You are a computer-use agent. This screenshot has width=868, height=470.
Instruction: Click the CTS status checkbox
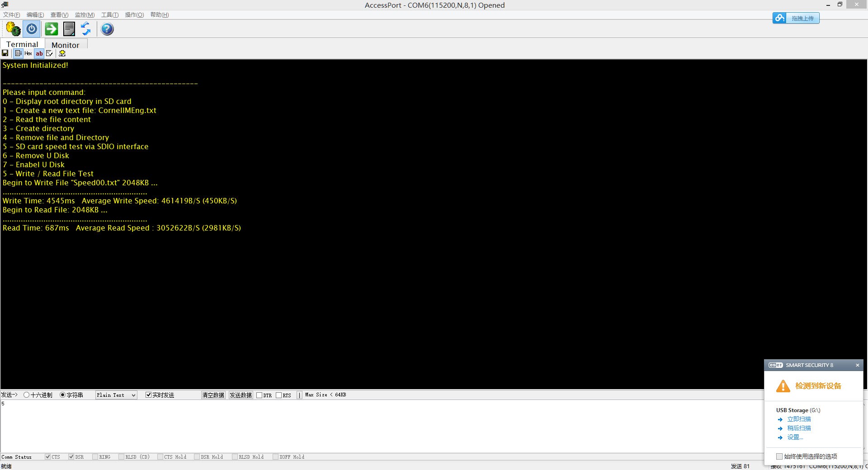click(47, 457)
